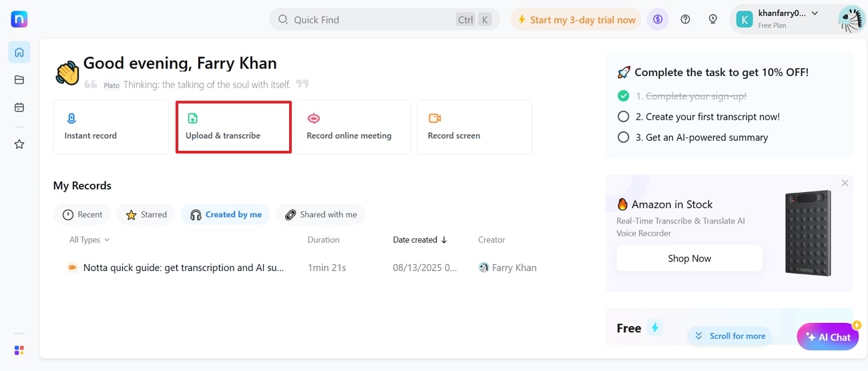868x371 pixels.
Task: Click the lightbulb icon in top bar
Action: [712, 19]
